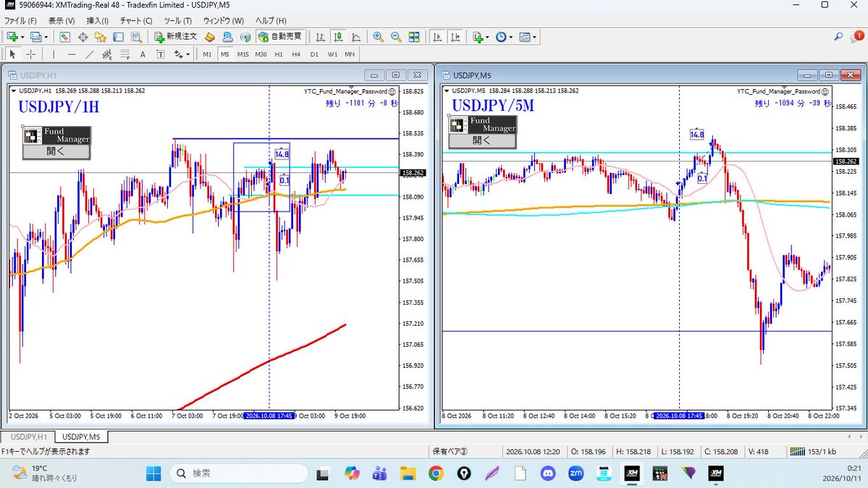Expand the templates dropdown arrow
The height and width of the screenshot is (488, 868).
[534, 37]
